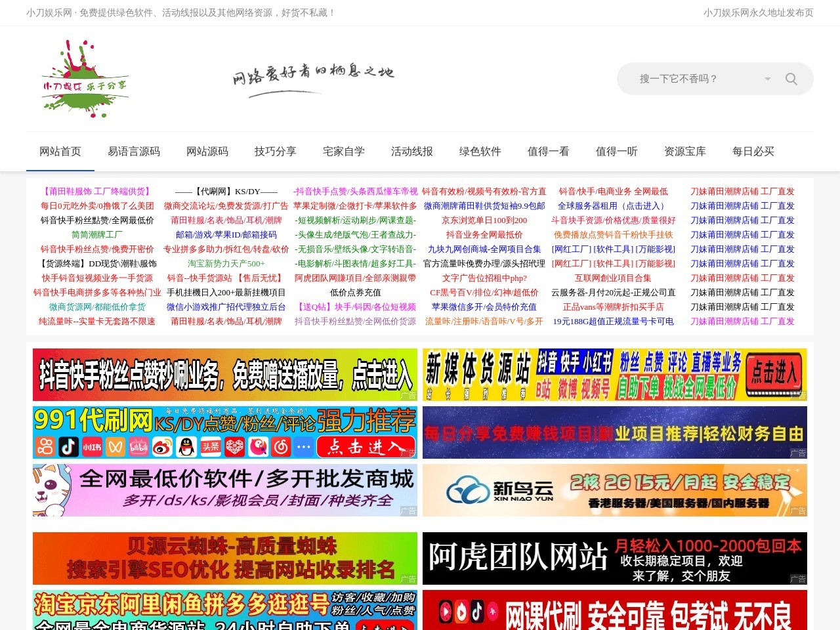840x630 pixels.
Task: Click 头像生成/绝版气泡/王者查战力 link
Action: pos(355,235)
